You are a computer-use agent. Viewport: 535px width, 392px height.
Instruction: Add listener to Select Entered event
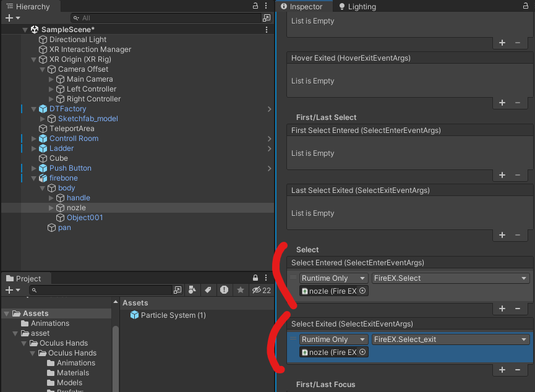(x=502, y=309)
